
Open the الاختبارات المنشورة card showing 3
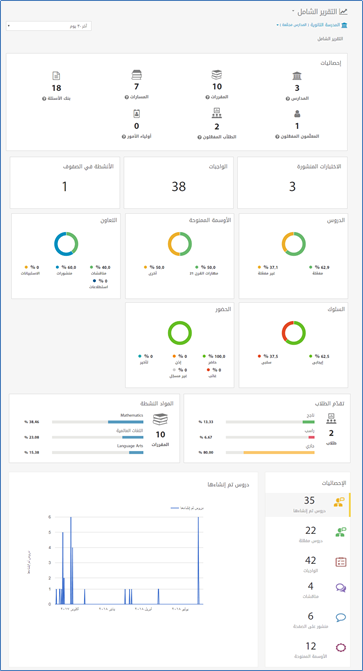[292, 182]
